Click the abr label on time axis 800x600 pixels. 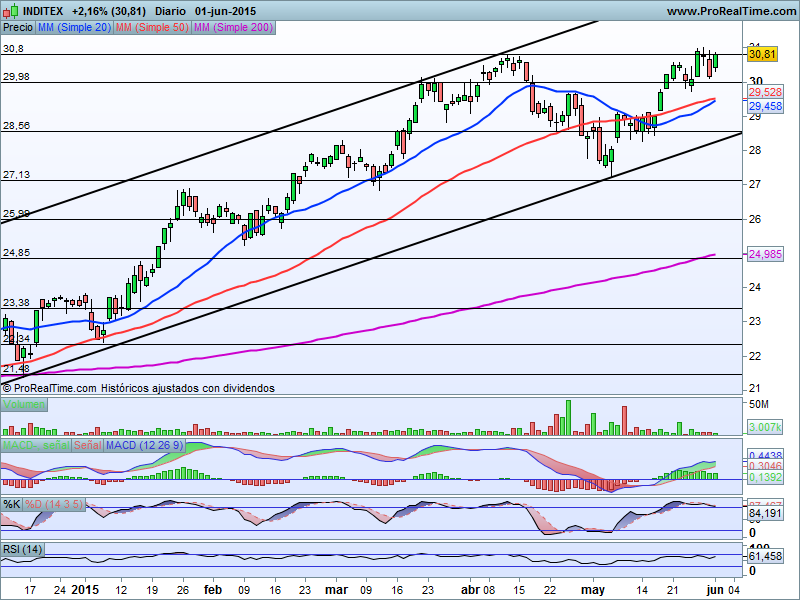pos(470,590)
